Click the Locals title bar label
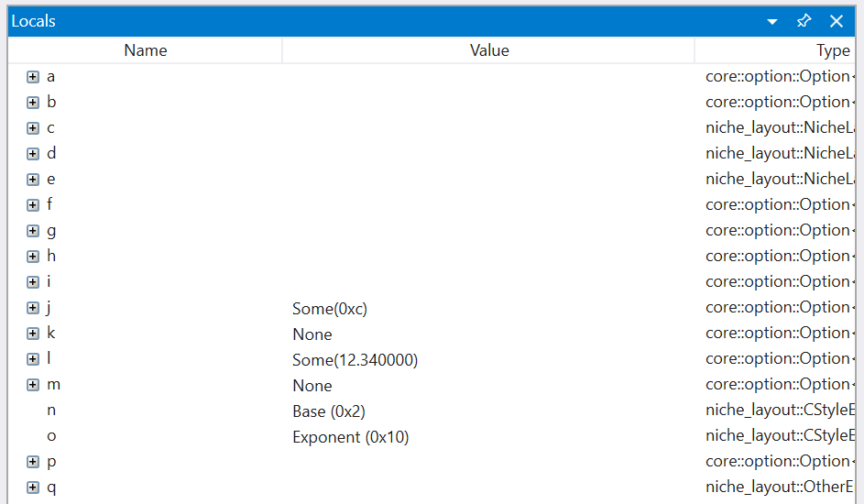This screenshot has width=864, height=504. click(34, 21)
